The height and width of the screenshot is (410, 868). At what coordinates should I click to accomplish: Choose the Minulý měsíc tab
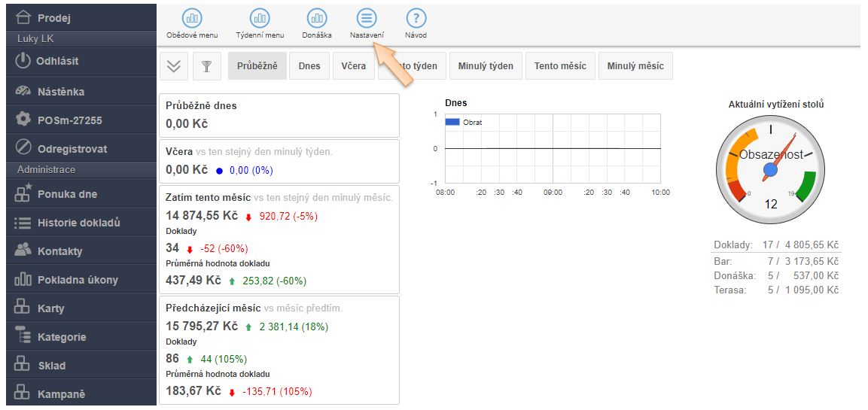tap(635, 66)
